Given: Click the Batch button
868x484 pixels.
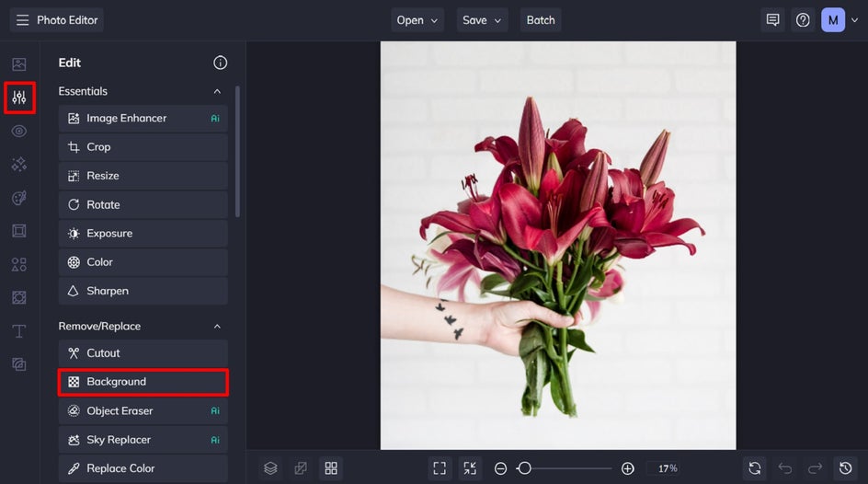Looking at the screenshot, I should coord(541,20).
